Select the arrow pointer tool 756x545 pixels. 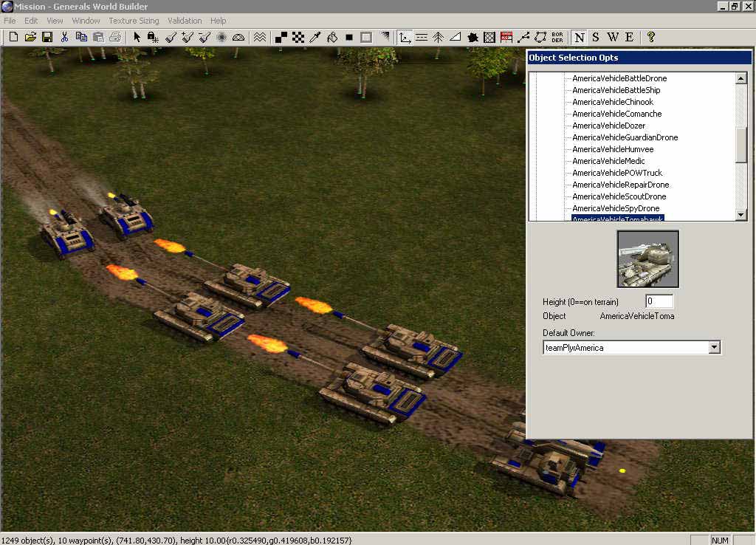coord(137,37)
